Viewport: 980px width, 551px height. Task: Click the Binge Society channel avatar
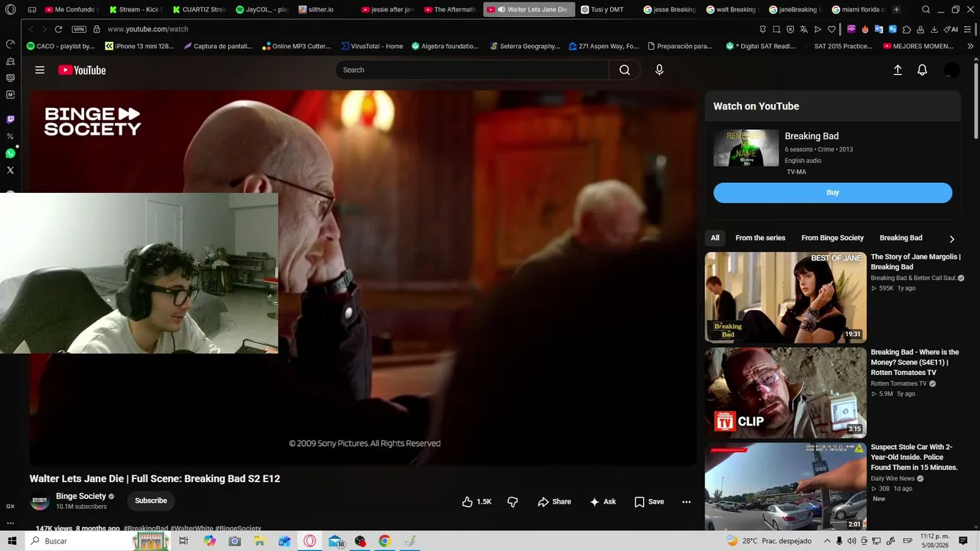click(x=40, y=501)
